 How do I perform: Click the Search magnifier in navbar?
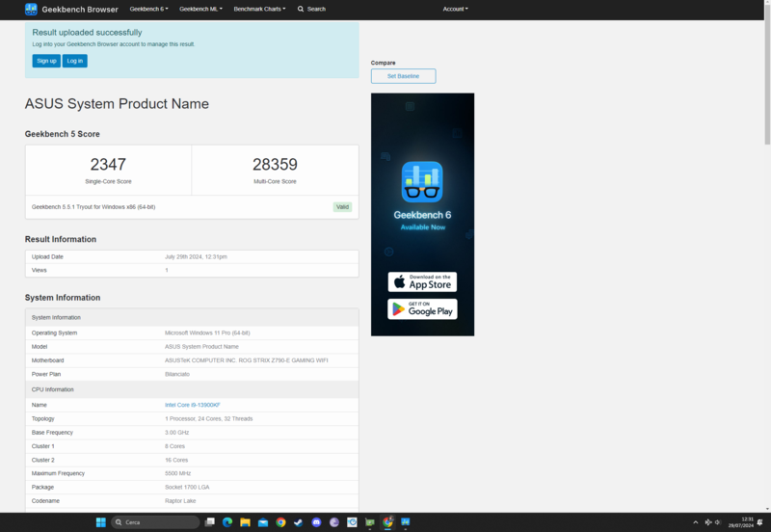[301, 9]
